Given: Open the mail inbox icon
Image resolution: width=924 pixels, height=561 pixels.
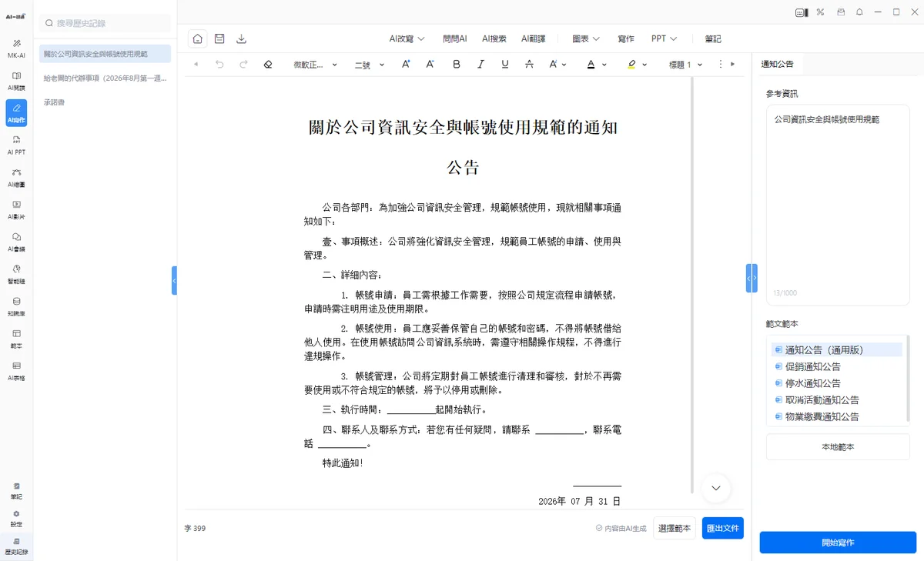Looking at the screenshot, I should tap(841, 12).
